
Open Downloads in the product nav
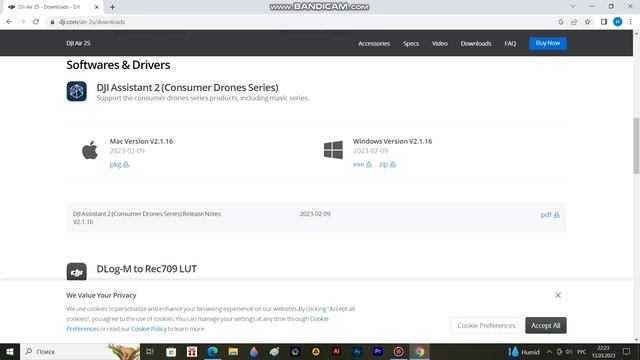click(x=476, y=43)
